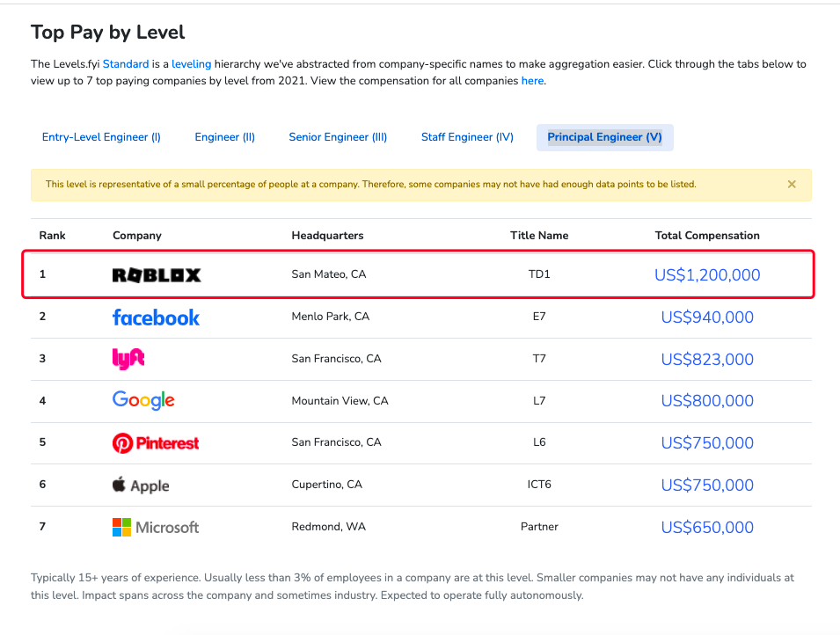Click 'Cupertino, CA' cell
This screenshot has width=840, height=635.
(327, 485)
